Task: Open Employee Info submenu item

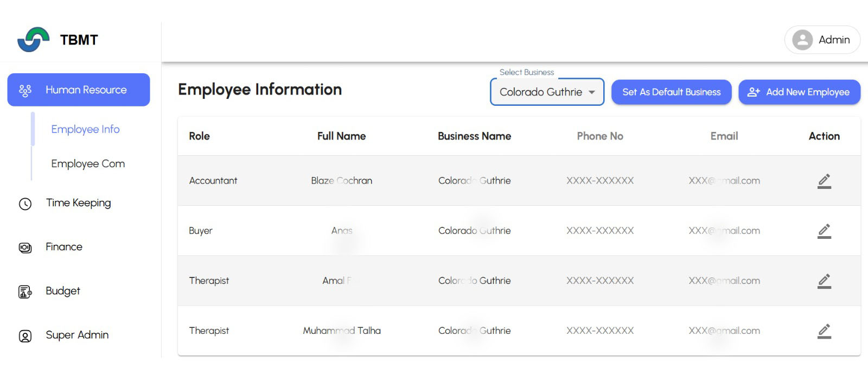Action: (x=85, y=129)
